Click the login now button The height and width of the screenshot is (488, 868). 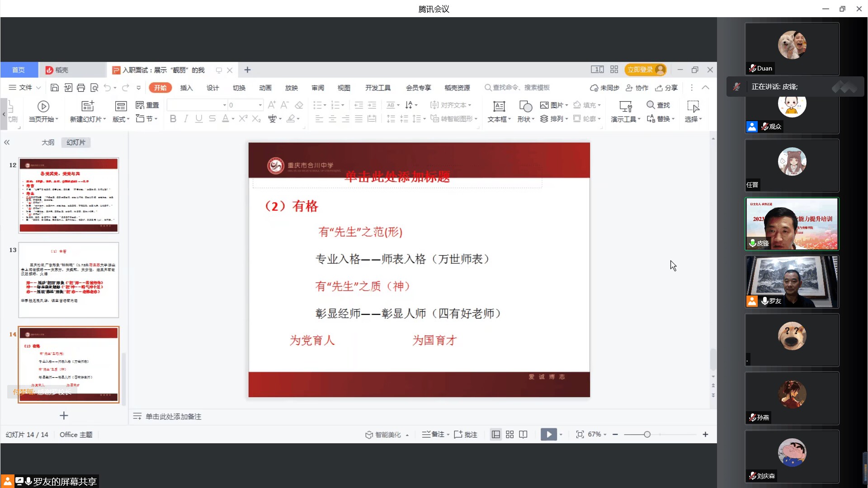640,70
